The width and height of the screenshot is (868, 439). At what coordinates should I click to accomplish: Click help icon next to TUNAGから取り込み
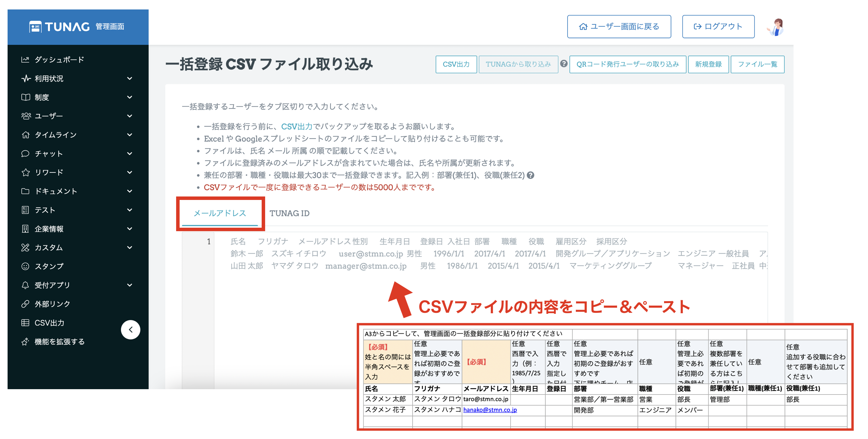564,63
